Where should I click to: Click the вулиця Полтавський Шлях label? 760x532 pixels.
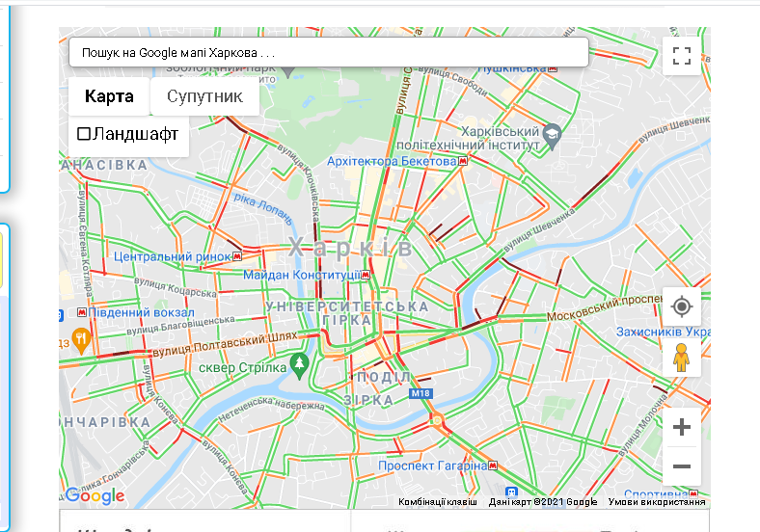pos(225,344)
